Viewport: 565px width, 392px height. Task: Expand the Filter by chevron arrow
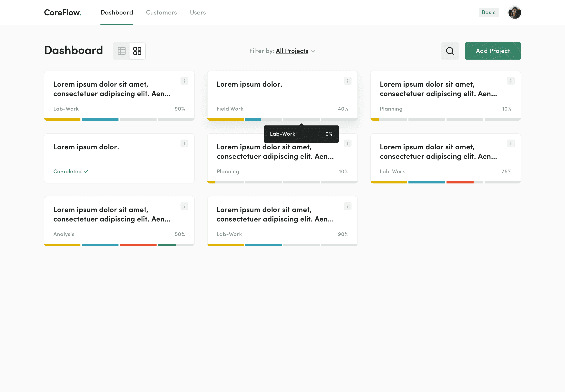tap(313, 51)
